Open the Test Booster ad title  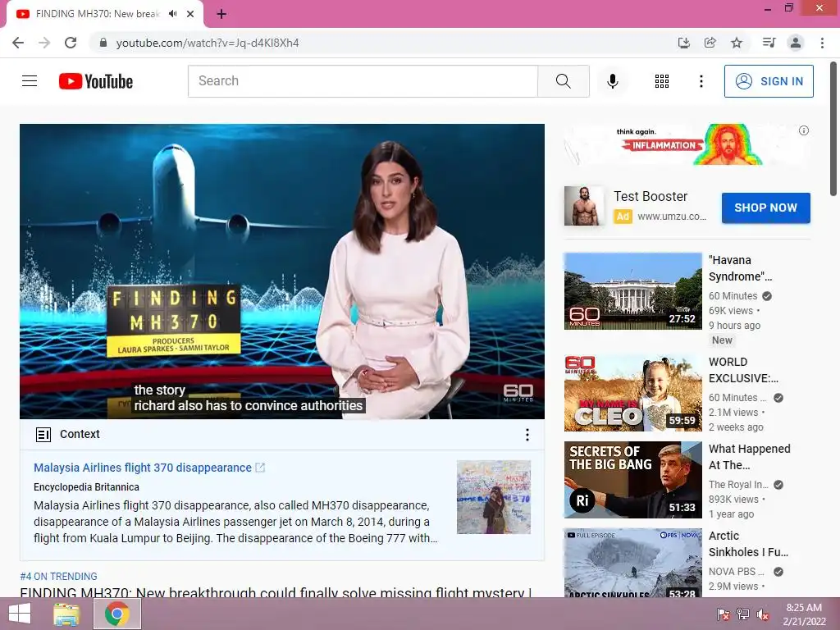click(651, 197)
